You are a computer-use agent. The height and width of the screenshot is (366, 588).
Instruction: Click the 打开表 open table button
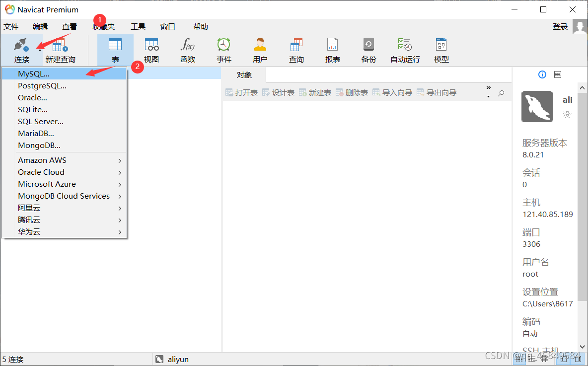[241, 93]
